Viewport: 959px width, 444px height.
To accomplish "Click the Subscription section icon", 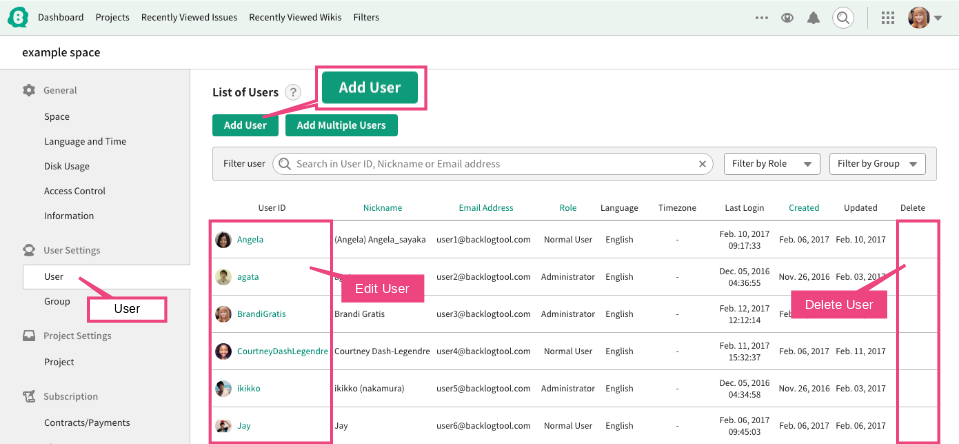I will tap(29, 396).
